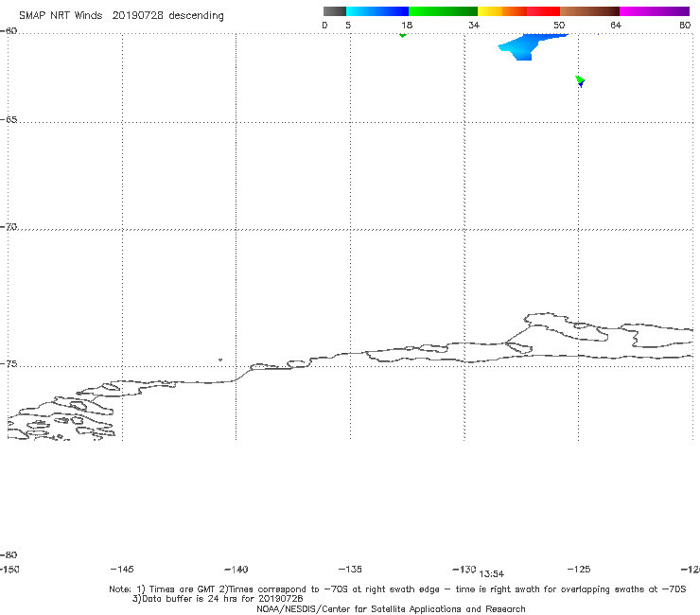Click the -125 longitude label

click(x=579, y=569)
